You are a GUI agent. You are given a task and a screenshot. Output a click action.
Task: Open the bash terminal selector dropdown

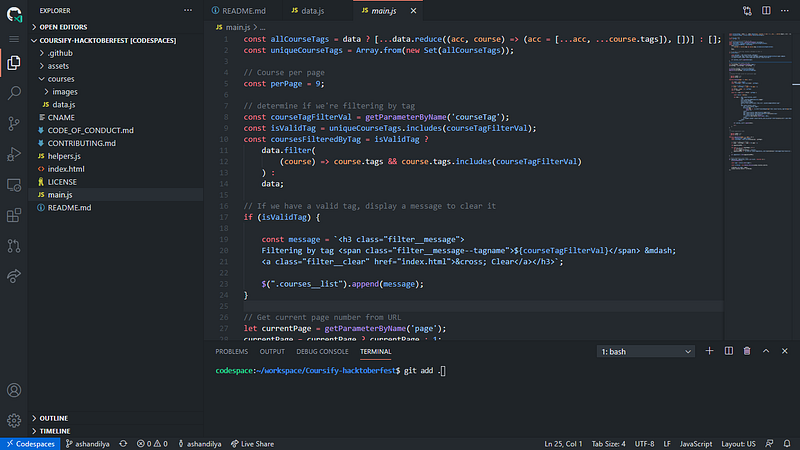click(x=643, y=352)
